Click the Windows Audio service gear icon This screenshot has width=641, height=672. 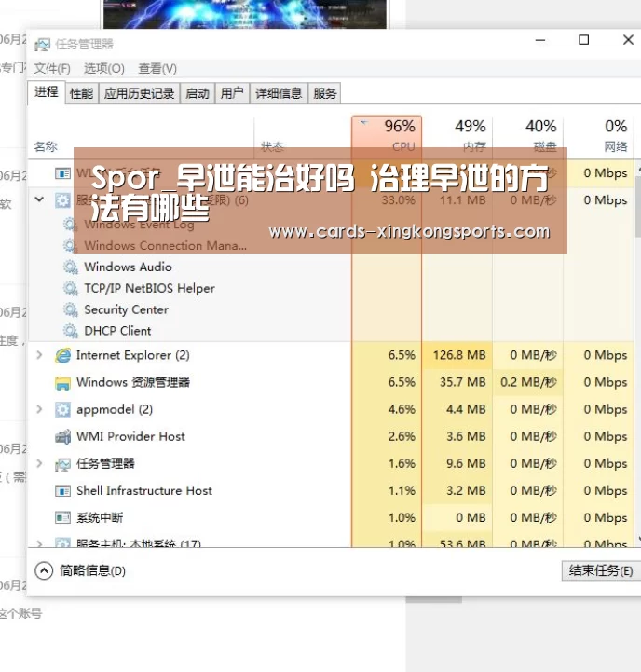coord(70,267)
